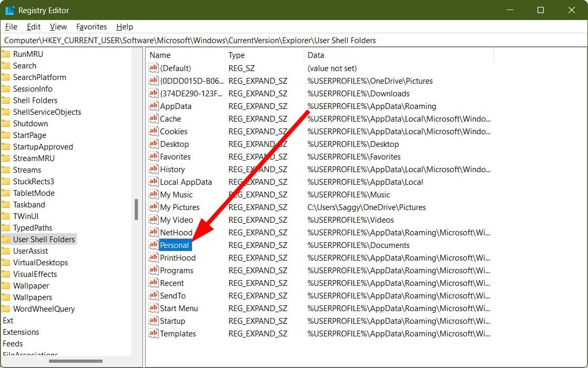Click the REG_SZ type cell

(242, 68)
